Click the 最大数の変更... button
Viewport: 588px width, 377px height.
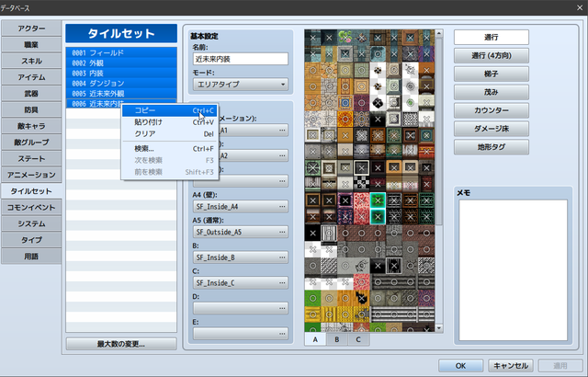[121, 344]
